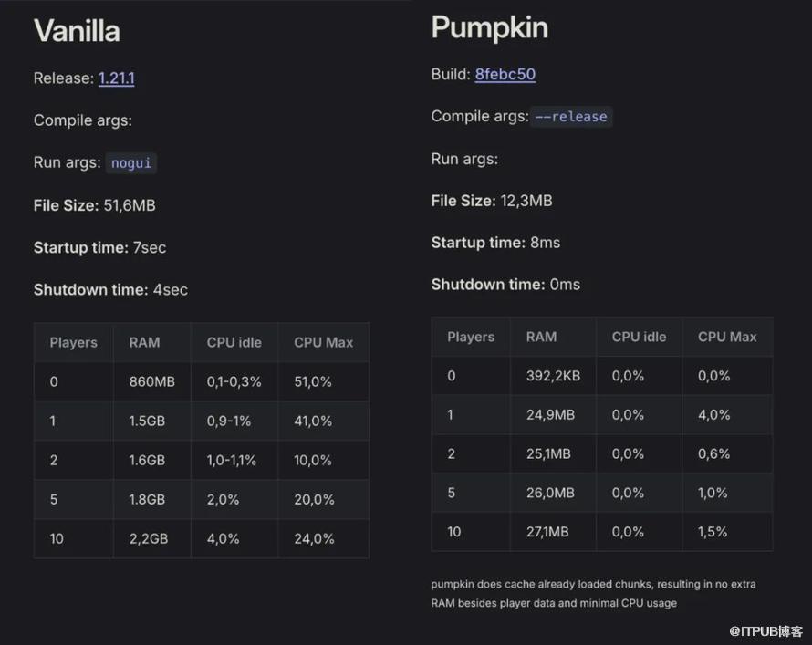Open the 1.21.1 release link
The image size is (812, 645).
point(116,78)
